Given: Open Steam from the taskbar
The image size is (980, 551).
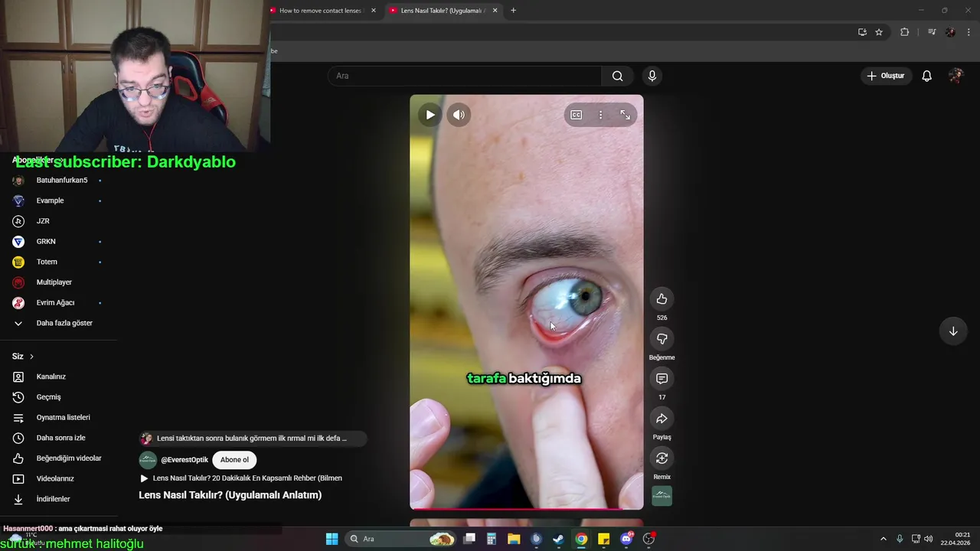Looking at the screenshot, I should [x=559, y=539].
